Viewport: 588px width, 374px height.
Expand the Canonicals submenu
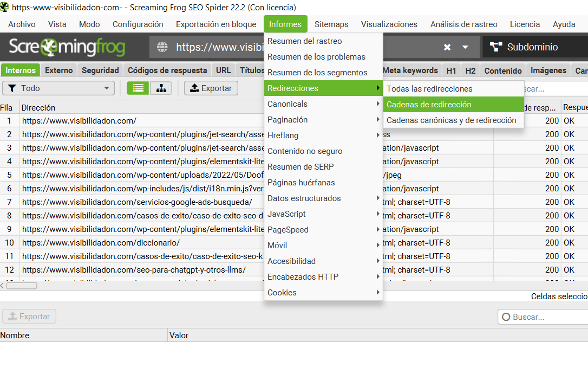[323, 104]
